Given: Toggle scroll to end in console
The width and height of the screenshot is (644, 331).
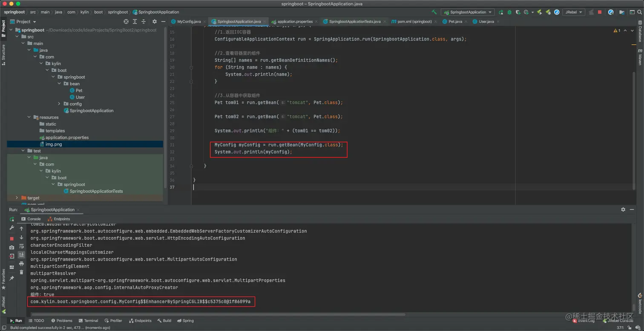Looking at the screenshot, I should pos(21,255).
